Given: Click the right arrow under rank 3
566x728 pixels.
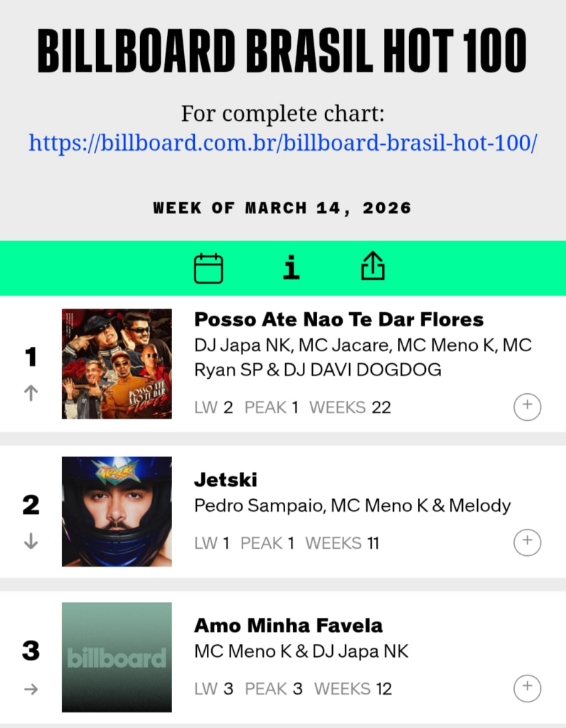Looking at the screenshot, I should [x=31, y=689].
